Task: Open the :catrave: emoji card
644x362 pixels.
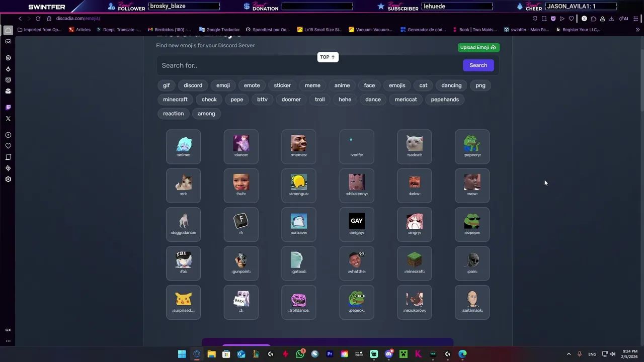Action: coord(299,225)
